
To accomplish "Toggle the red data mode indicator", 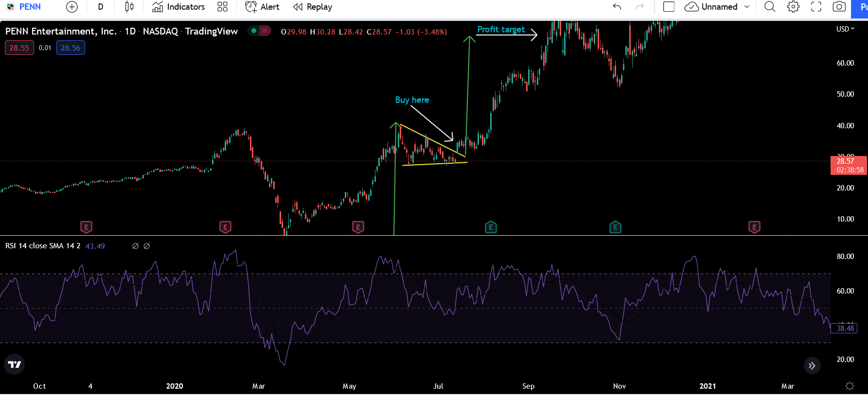I will [x=265, y=31].
